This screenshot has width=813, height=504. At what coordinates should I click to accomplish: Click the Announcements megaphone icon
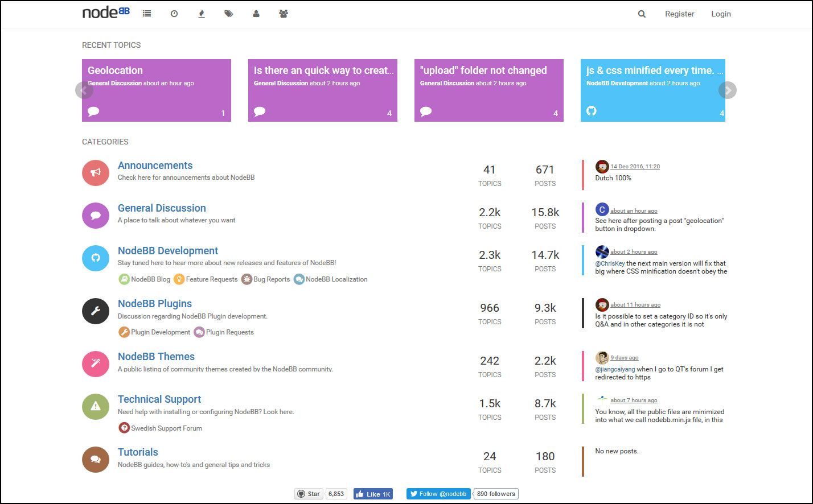click(96, 172)
